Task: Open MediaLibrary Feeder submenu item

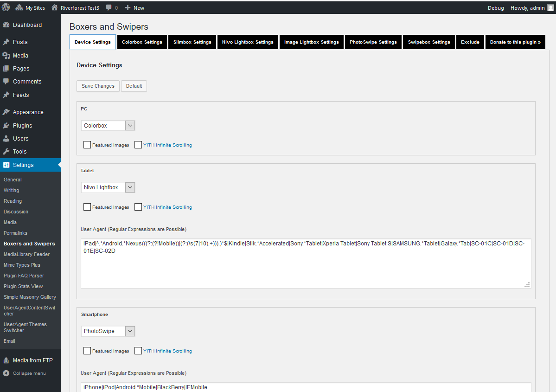Action: tap(26, 254)
